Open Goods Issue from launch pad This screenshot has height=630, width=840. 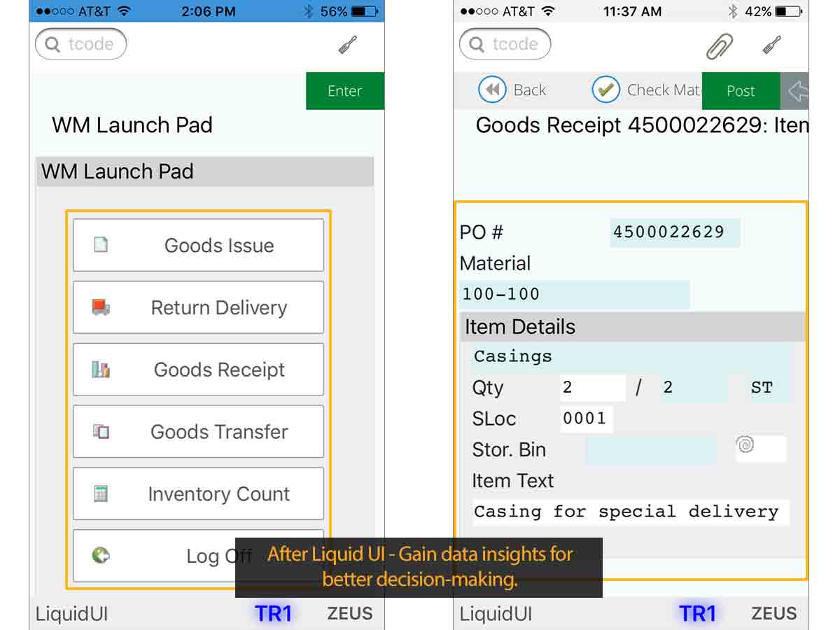click(x=198, y=245)
